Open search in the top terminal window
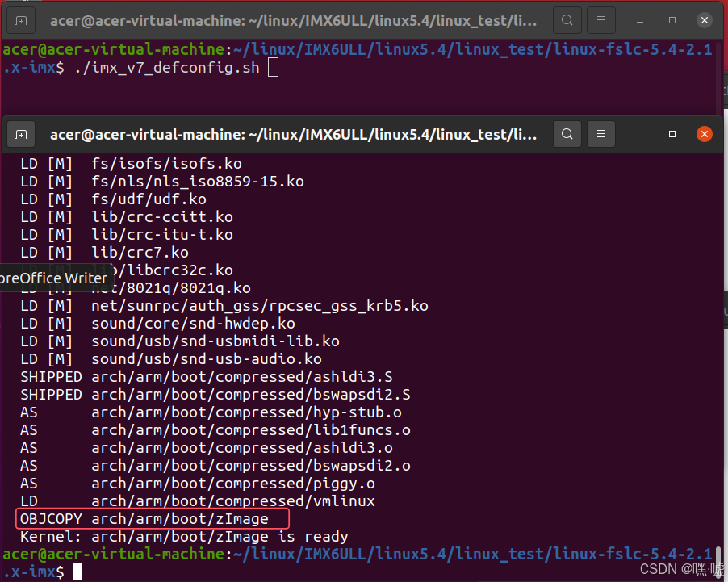Image resolution: width=728 pixels, height=582 pixels. tap(567, 19)
